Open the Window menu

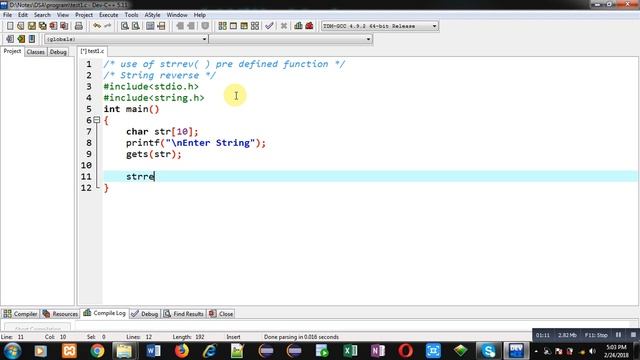(177, 15)
